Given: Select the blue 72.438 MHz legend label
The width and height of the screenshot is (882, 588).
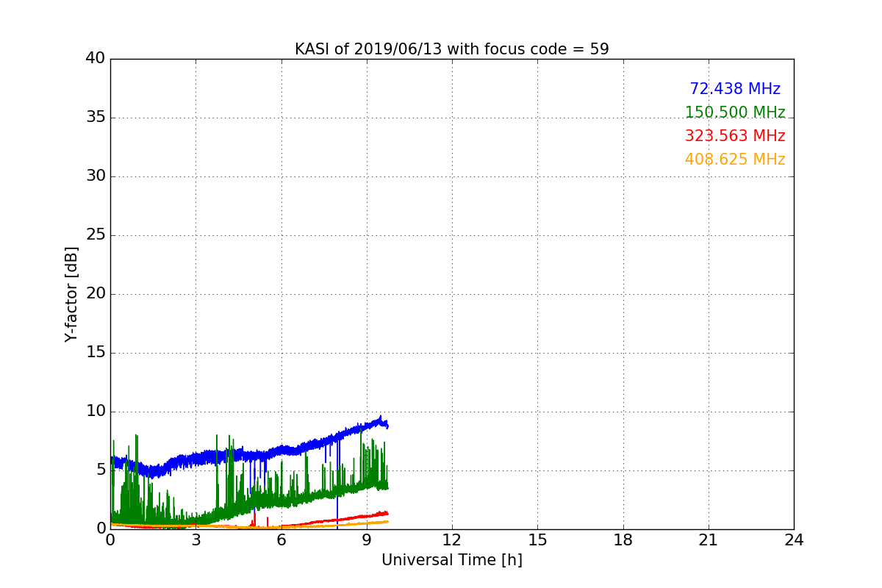Looking at the screenshot, I should 735,89.
